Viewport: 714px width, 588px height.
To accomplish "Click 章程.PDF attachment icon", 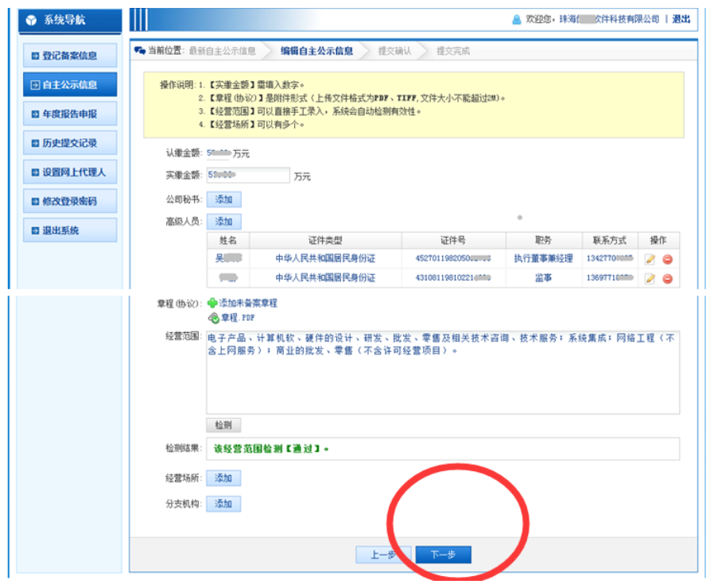I will click(214, 318).
